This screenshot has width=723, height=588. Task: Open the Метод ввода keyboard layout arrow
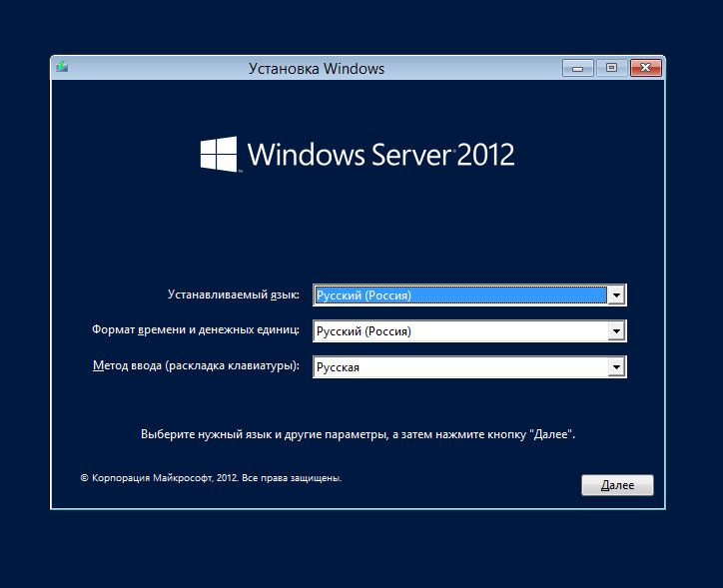616,367
